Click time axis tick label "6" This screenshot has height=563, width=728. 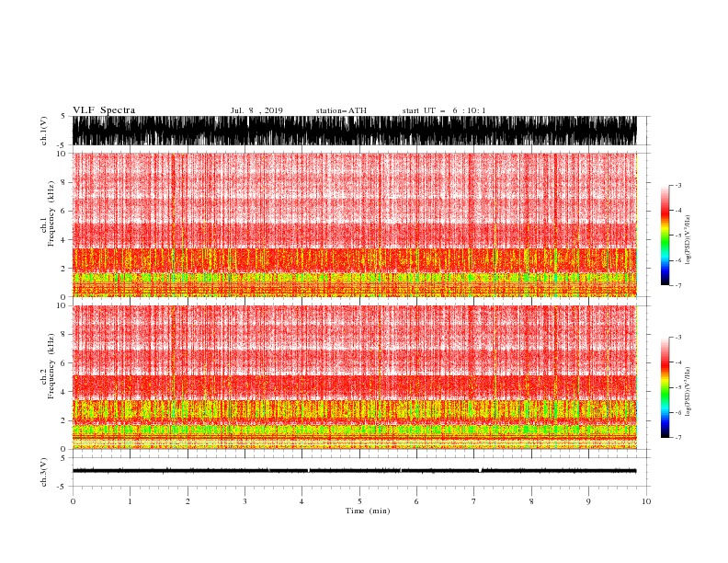tap(416, 501)
